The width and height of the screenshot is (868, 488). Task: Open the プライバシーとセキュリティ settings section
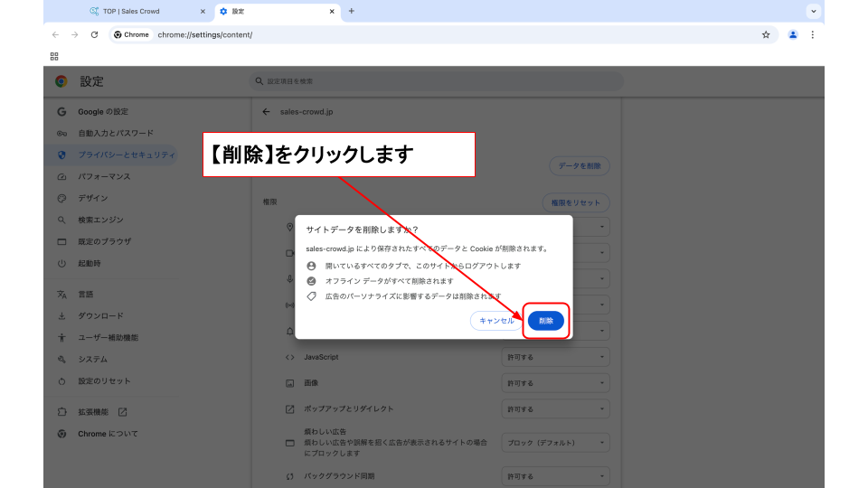126,155
